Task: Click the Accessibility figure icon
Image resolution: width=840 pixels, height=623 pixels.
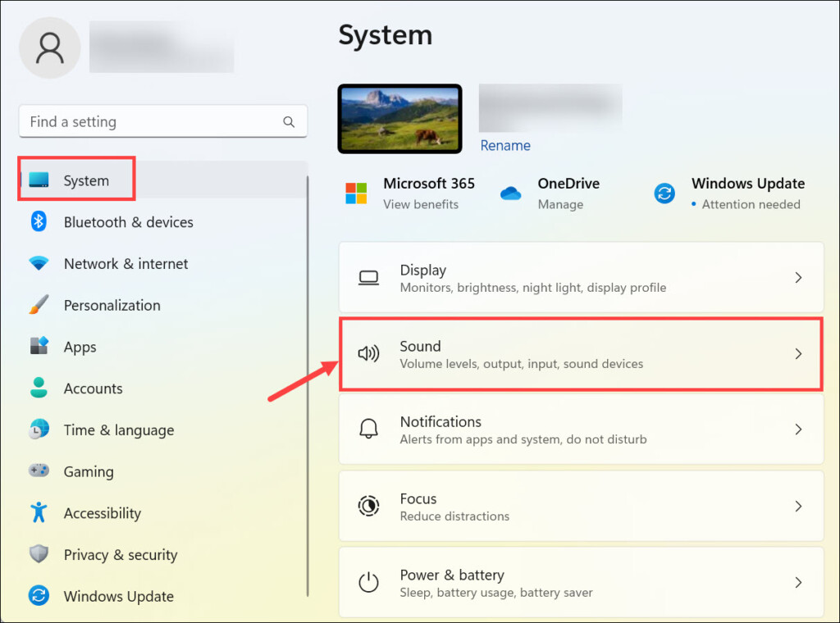Action: (39, 513)
